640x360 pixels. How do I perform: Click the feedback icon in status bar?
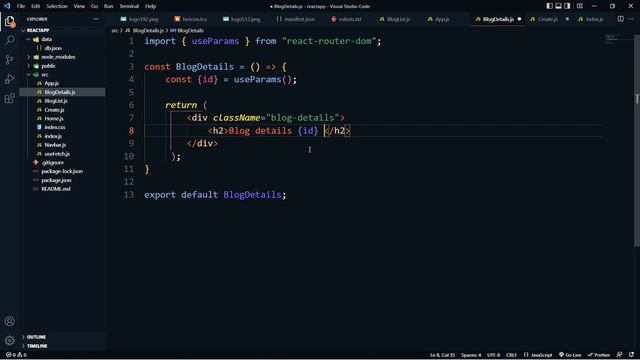[x=619, y=355]
